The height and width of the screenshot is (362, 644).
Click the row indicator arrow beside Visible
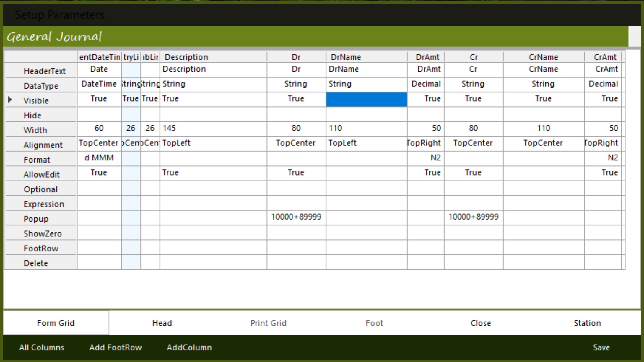pos(10,100)
